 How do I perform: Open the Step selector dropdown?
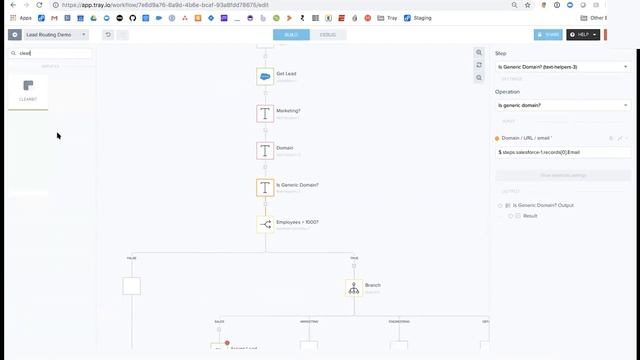click(563, 67)
